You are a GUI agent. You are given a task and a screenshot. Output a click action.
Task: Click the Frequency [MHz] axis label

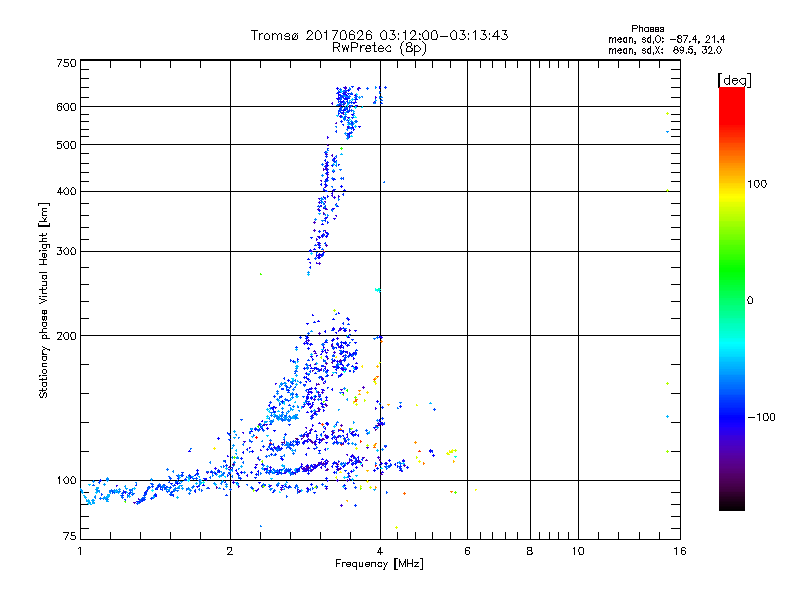point(379,565)
